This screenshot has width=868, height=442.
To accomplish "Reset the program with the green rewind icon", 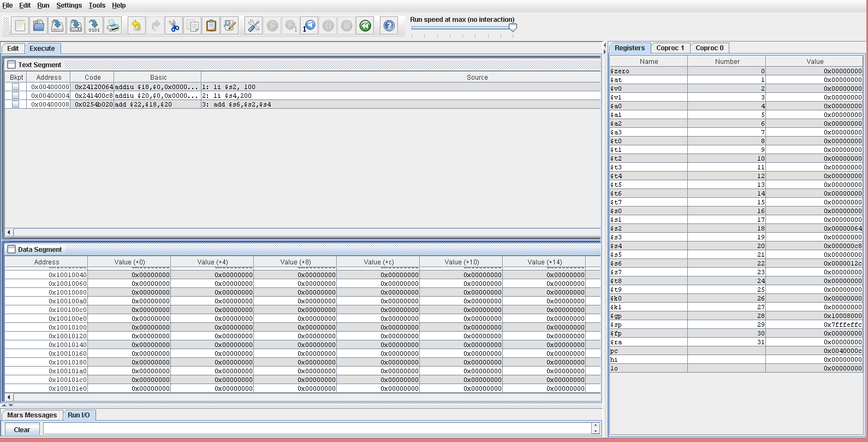I will point(365,26).
